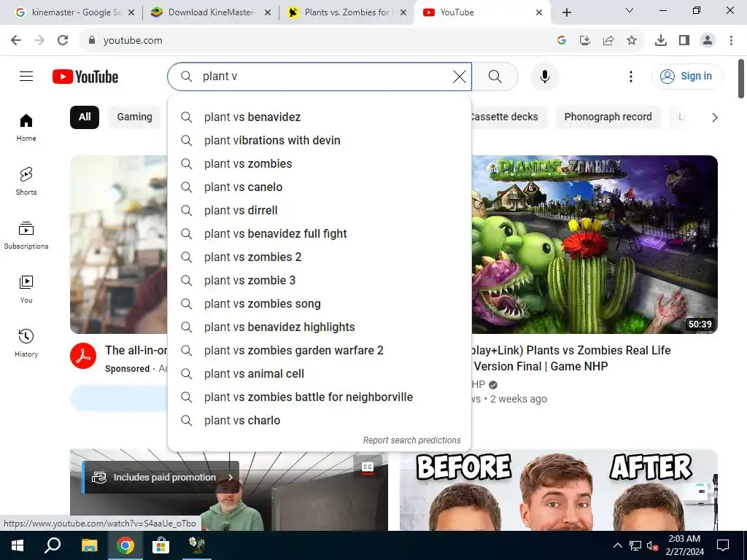Click the YouTube logo
This screenshot has height=560, width=747.
point(85,77)
